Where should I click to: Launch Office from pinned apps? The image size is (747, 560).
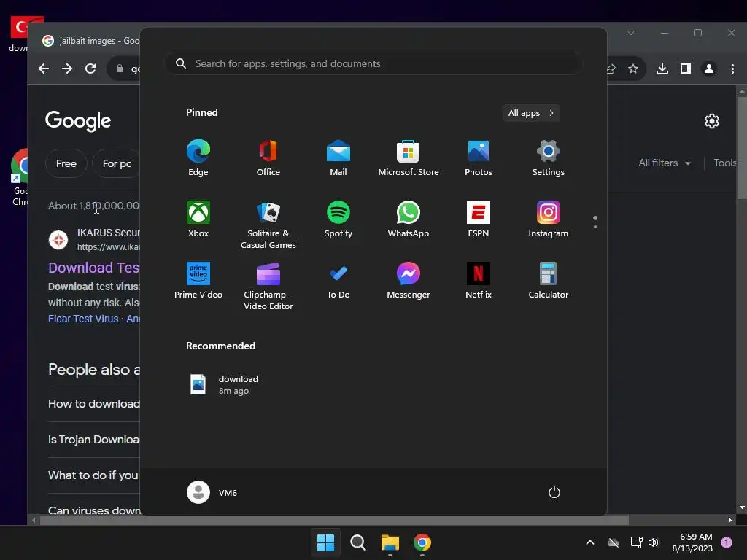click(268, 158)
